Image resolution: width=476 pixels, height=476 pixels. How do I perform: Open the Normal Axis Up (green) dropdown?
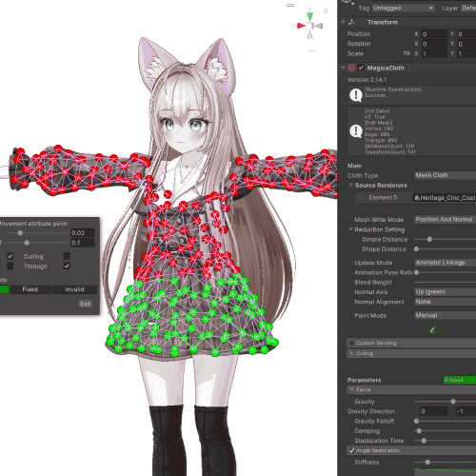(x=446, y=291)
